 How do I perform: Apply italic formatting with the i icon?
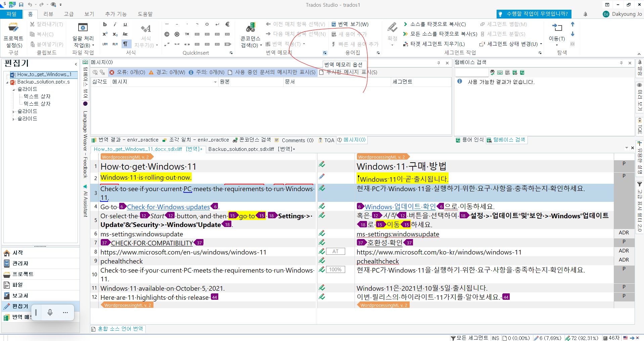[x=115, y=24]
